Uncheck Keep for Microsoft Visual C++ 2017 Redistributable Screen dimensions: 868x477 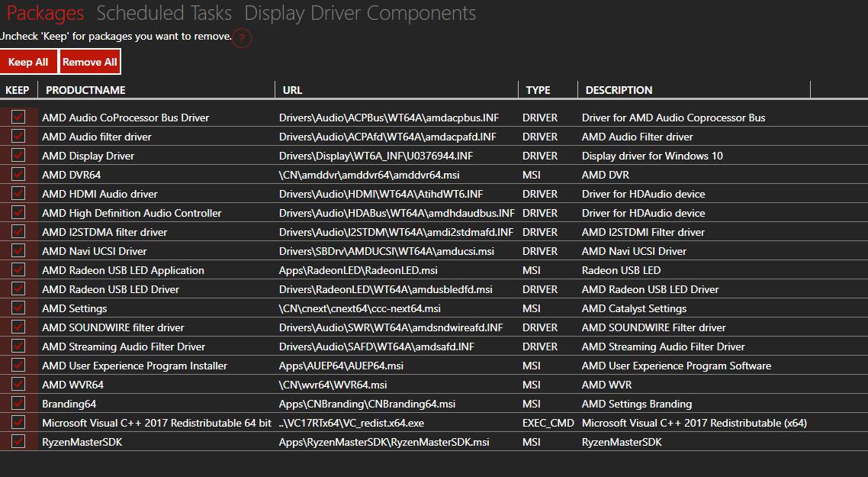[x=18, y=422]
